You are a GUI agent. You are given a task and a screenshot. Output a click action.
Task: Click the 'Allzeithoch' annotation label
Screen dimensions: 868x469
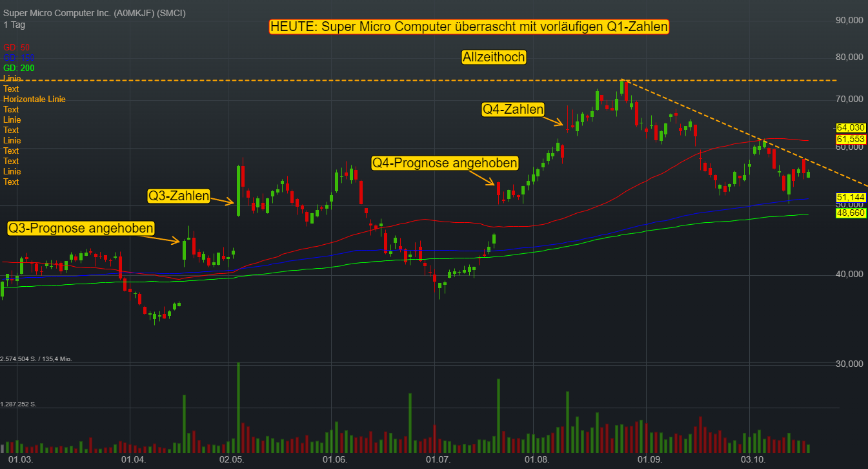494,57
